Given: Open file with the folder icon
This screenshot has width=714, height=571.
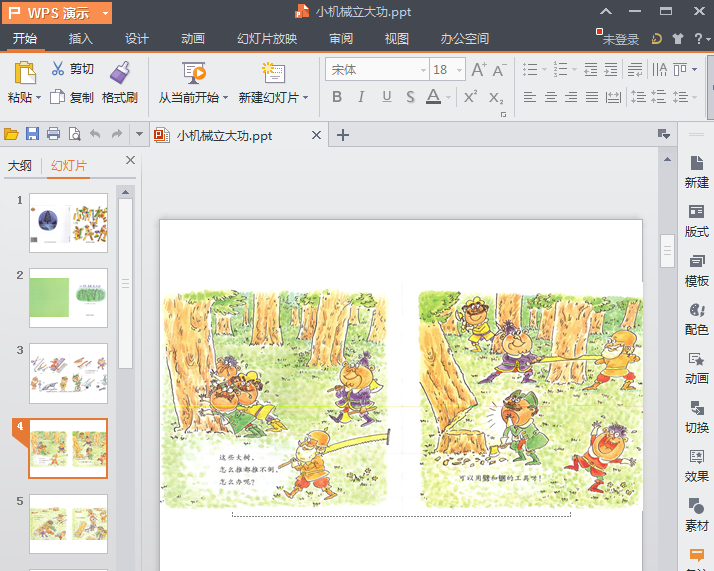Looking at the screenshot, I should [x=11, y=134].
